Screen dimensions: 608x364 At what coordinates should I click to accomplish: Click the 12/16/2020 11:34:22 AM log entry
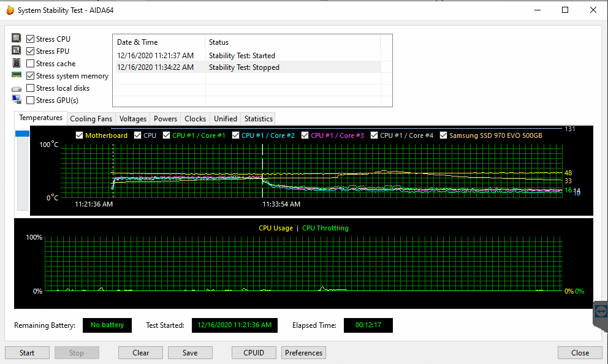(x=156, y=67)
